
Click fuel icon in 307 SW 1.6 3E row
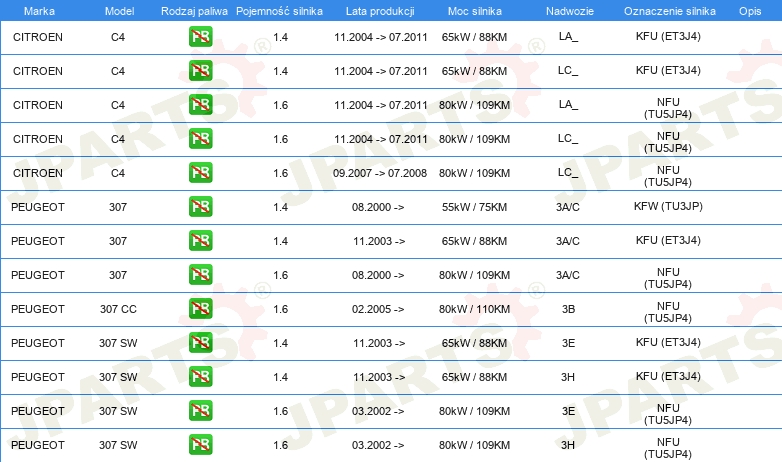pyautogui.click(x=200, y=410)
